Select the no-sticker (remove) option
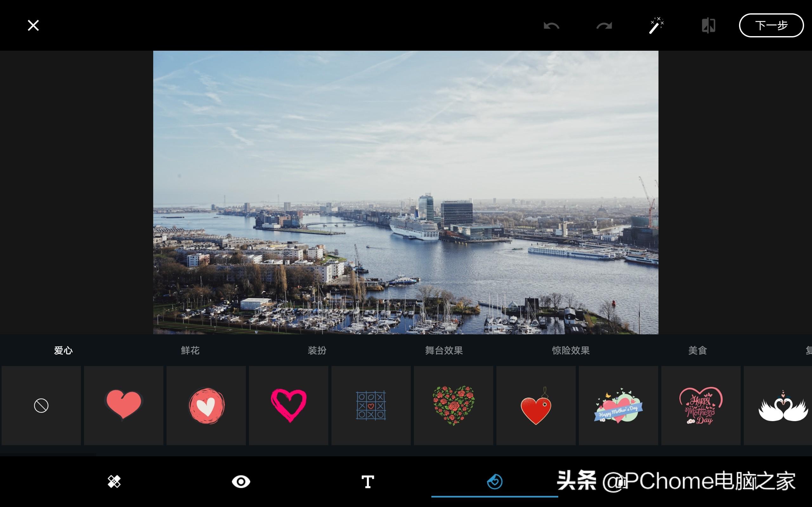Image resolution: width=812 pixels, height=507 pixels. click(x=40, y=405)
